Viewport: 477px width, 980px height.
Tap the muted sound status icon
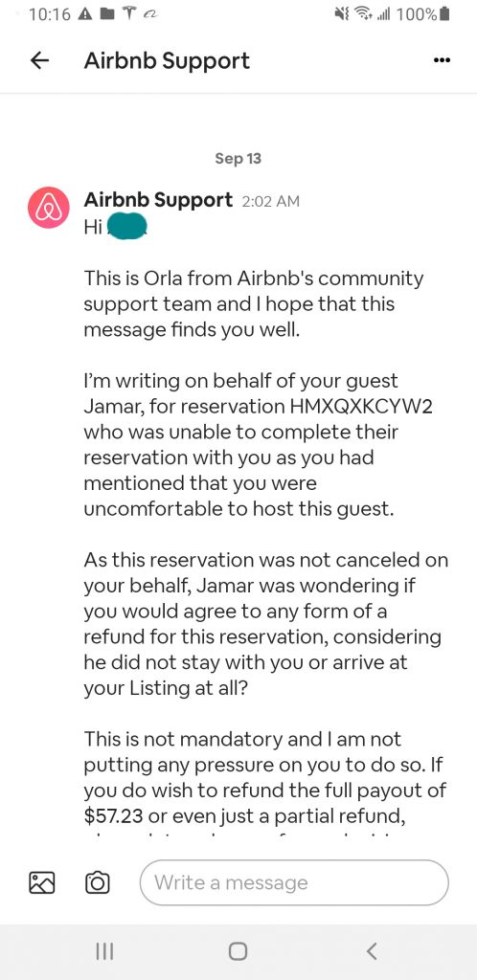coord(341,14)
